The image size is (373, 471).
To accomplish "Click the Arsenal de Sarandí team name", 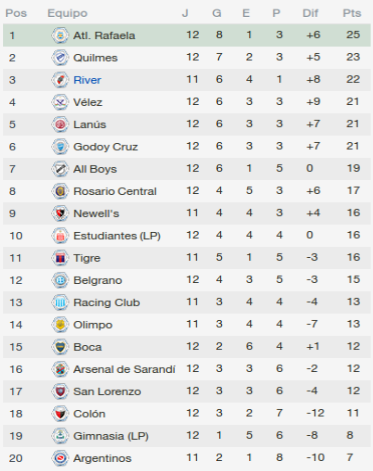I will 124,369.
